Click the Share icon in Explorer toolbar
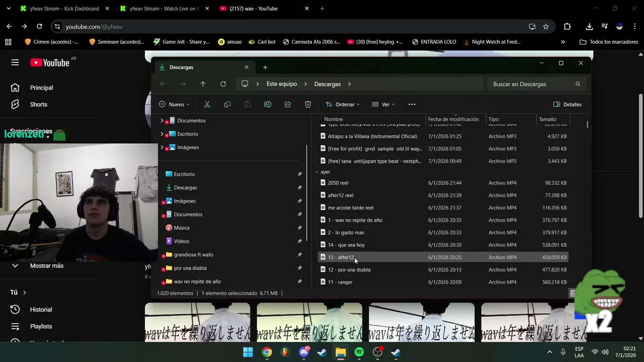This screenshot has height=362, width=644. click(x=288, y=104)
